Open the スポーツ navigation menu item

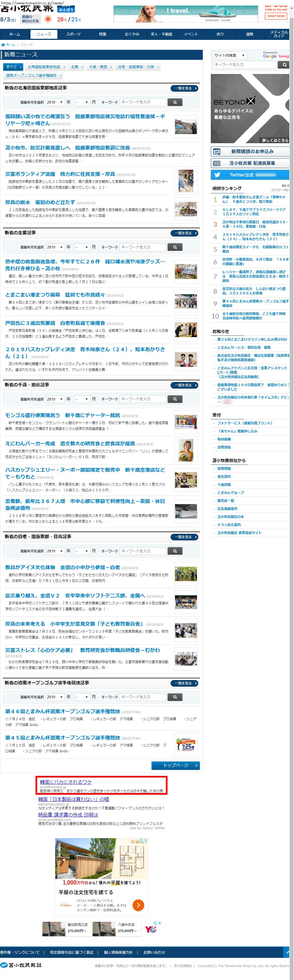point(73,34)
